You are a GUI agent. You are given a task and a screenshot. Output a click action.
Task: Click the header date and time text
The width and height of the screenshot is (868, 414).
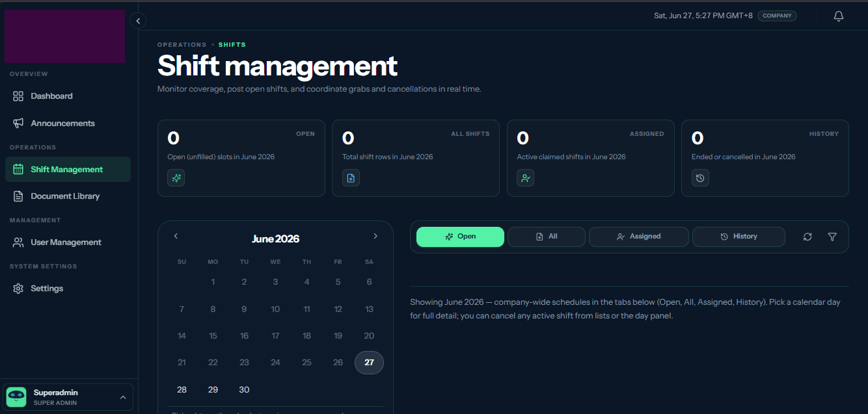pyautogui.click(x=703, y=16)
